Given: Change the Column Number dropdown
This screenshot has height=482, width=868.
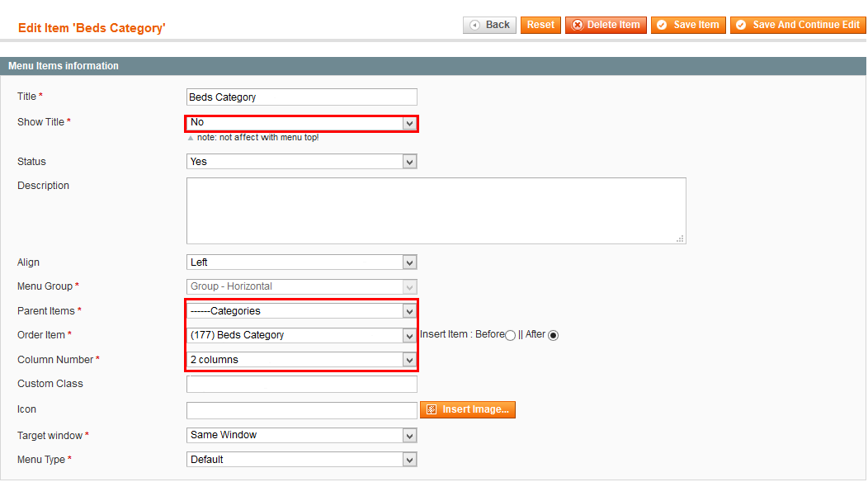Looking at the screenshot, I should point(302,360).
